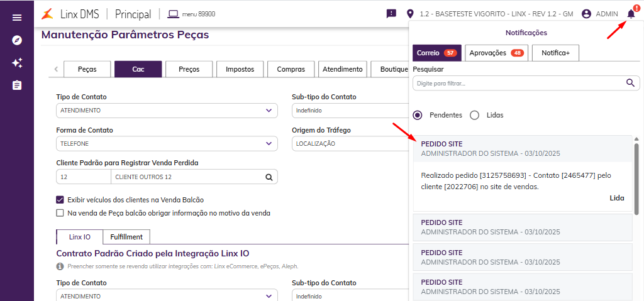644x301 pixels.
Task: Enable obrigar informação no motivo da venda
Action: [x=60, y=213]
